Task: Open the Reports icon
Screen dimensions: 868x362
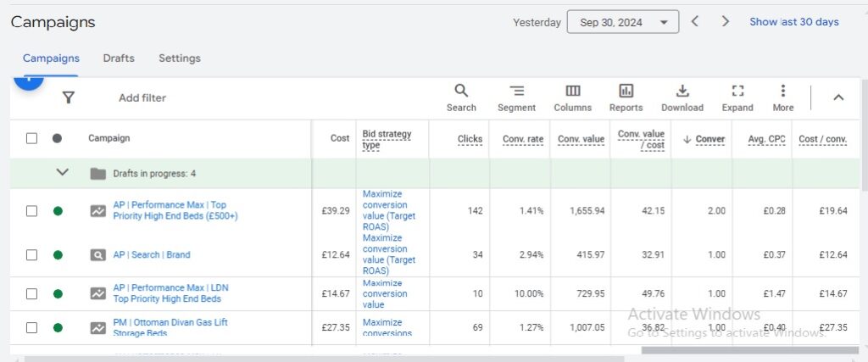Action: point(626,97)
